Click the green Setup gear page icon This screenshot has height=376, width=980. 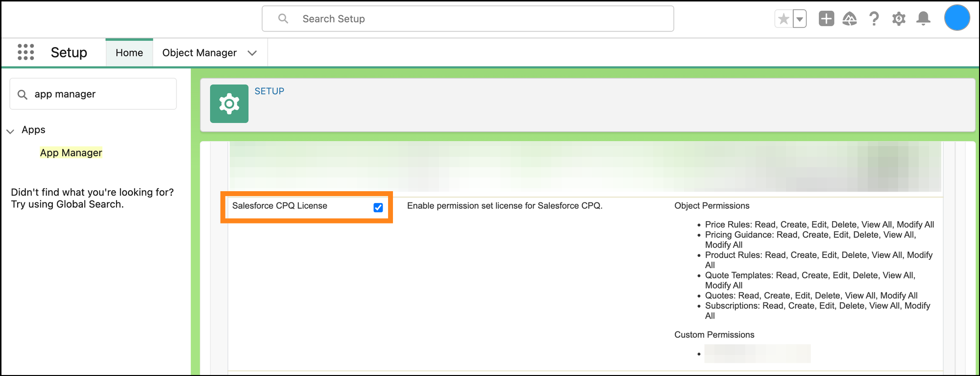click(x=229, y=103)
